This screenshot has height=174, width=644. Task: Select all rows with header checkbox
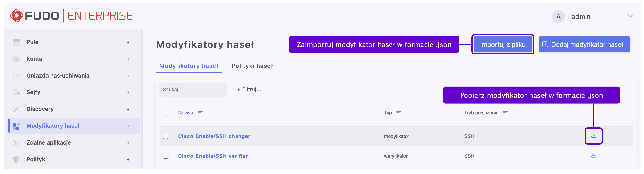pos(165,113)
